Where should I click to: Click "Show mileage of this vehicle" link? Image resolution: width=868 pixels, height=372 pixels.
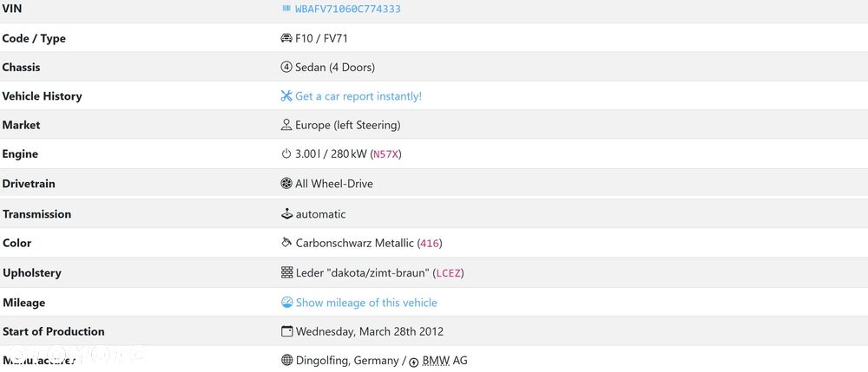click(366, 303)
